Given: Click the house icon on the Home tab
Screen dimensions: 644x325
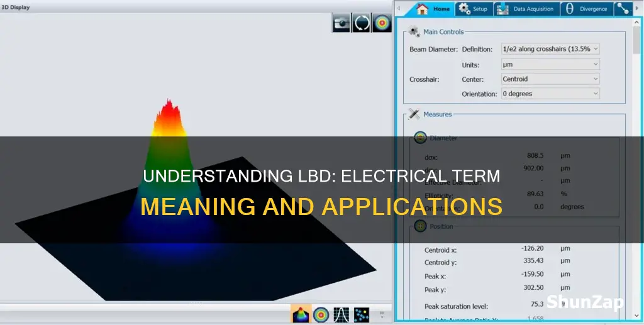Looking at the screenshot, I should 422,9.
